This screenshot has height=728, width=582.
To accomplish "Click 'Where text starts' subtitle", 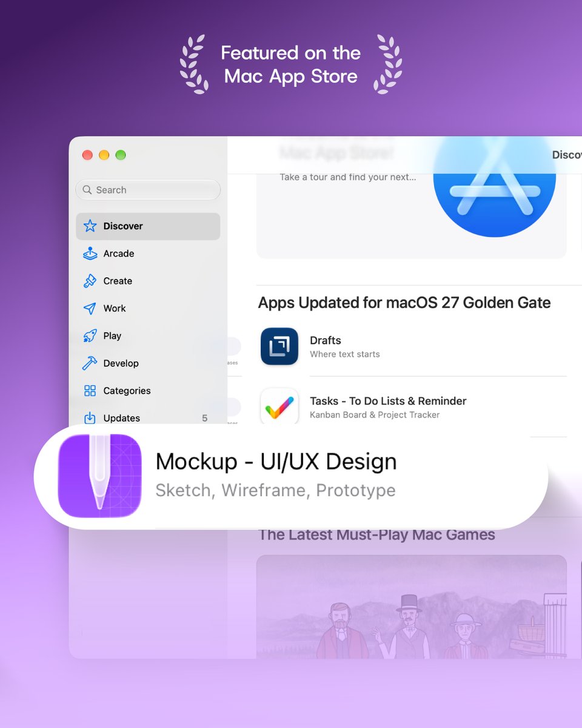I will coord(345,354).
